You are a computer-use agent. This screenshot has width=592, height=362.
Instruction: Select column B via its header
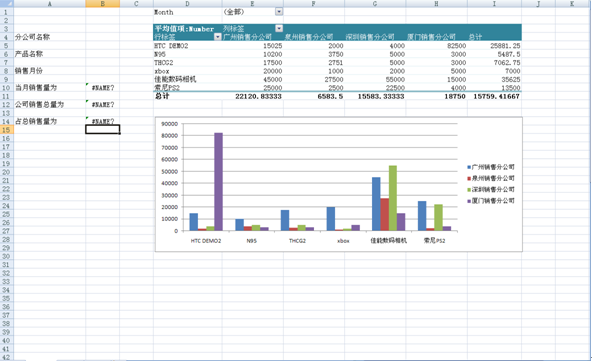pos(103,3)
